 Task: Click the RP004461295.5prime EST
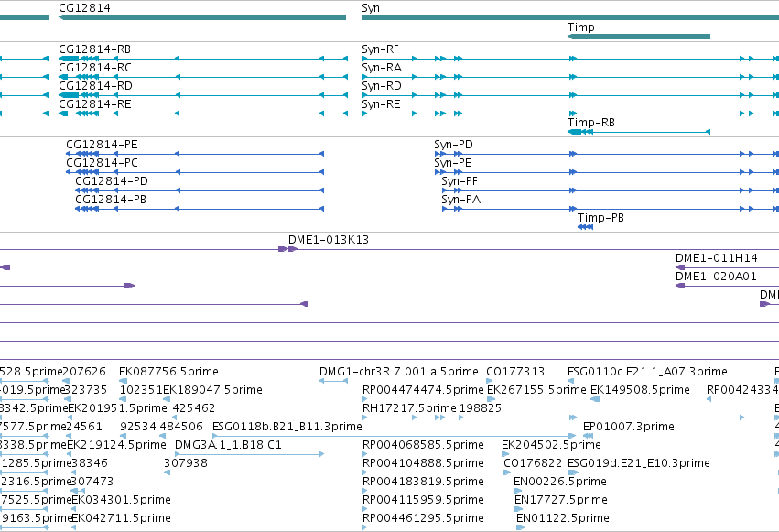423,518
